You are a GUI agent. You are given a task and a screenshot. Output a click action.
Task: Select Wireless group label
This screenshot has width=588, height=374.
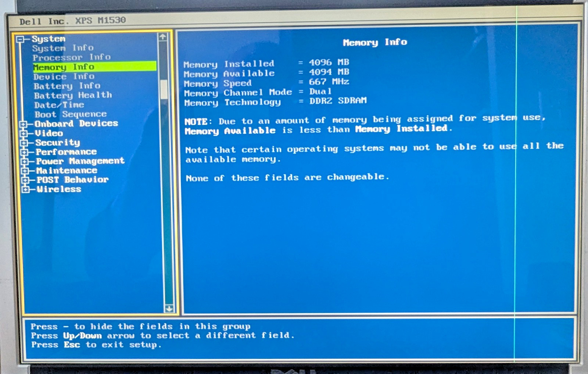pyautogui.click(x=59, y=189)
